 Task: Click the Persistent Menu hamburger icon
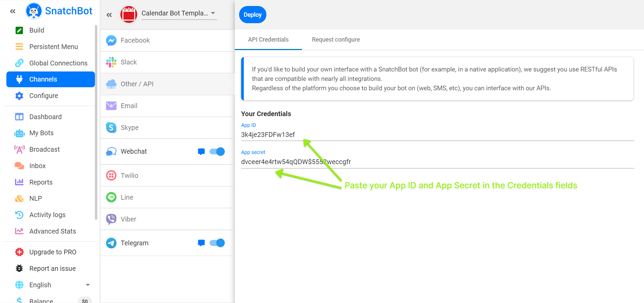19,47
